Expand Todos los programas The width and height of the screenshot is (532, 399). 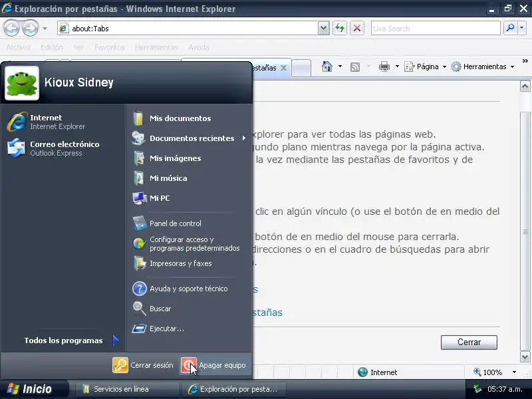[x=71, y=340]
